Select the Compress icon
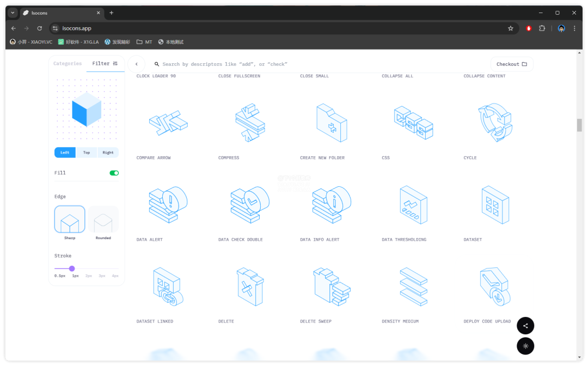The width and height of the screenshot is (588, 366). tap(250, 123)
